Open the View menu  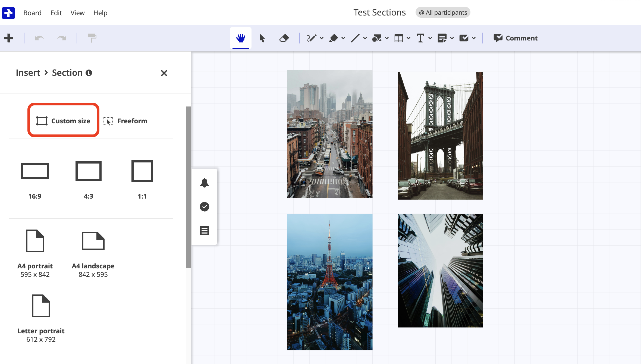77,13
